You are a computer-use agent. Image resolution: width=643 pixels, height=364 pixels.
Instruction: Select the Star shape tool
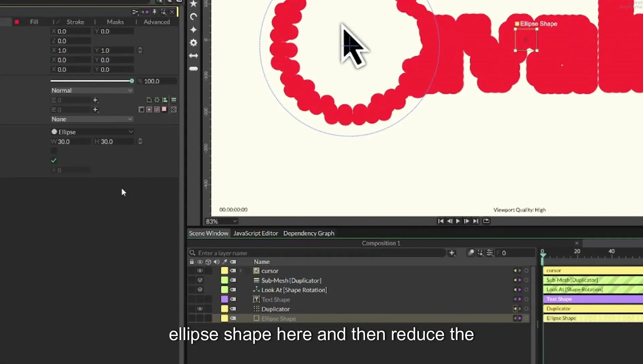[194, 4]
